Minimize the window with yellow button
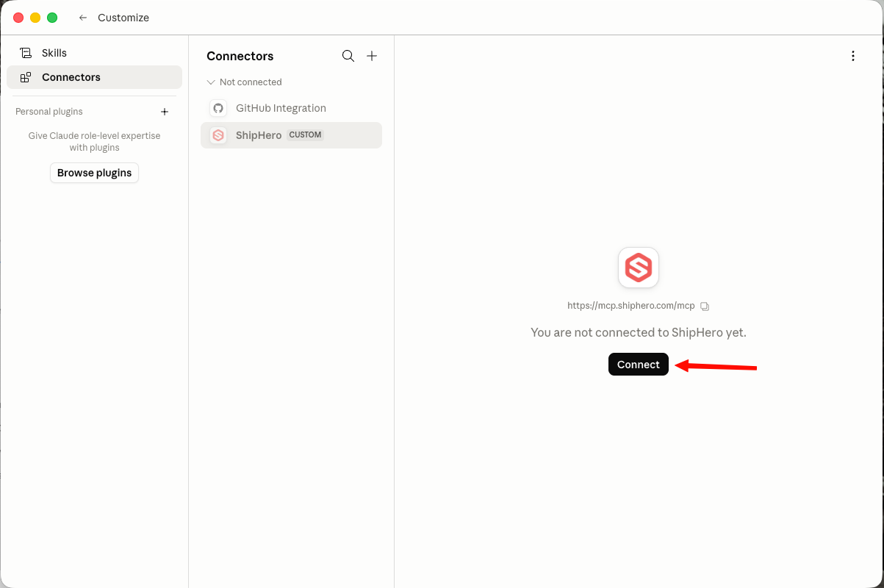 [35, 18]
